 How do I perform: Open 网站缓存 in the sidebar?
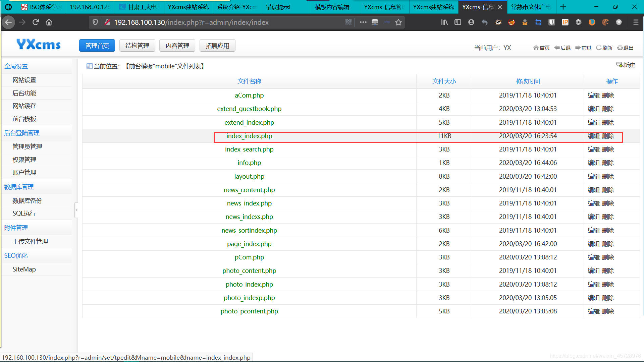point(24,106)
